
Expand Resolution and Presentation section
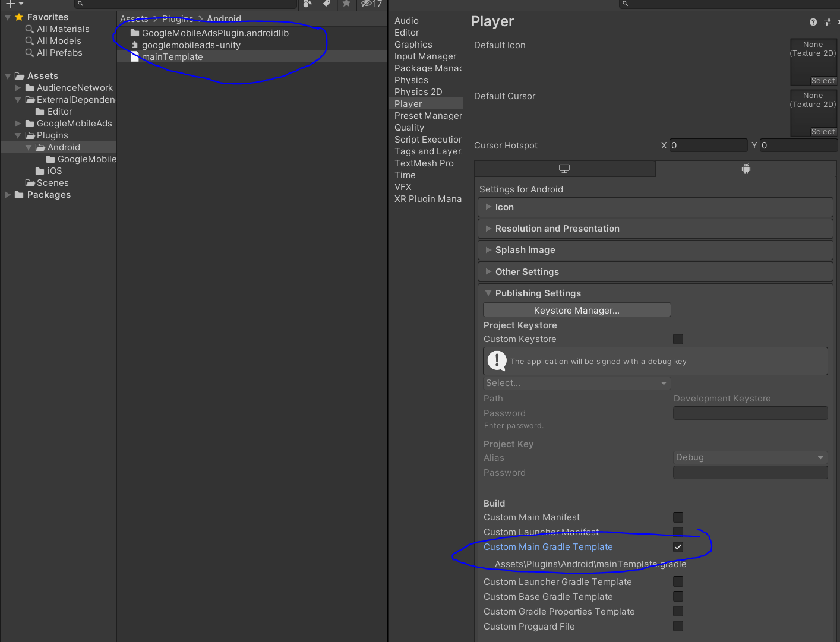click(x=655, y=229)
